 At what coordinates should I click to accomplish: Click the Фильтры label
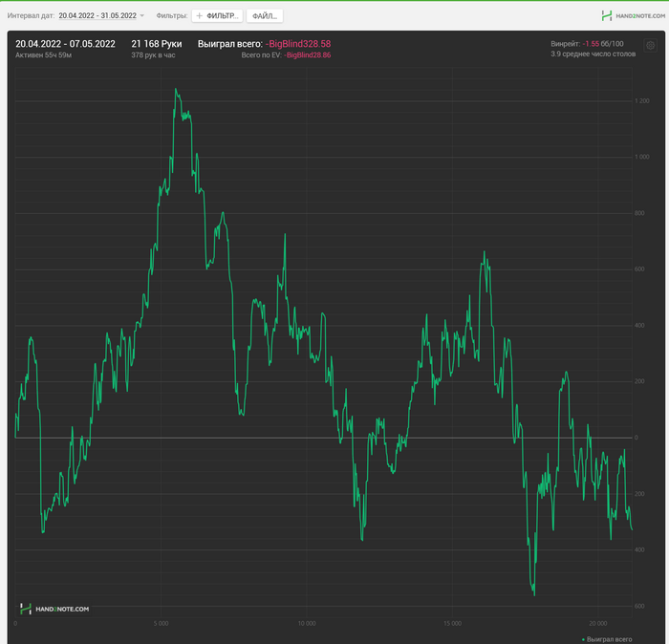[x=172, y=16]
